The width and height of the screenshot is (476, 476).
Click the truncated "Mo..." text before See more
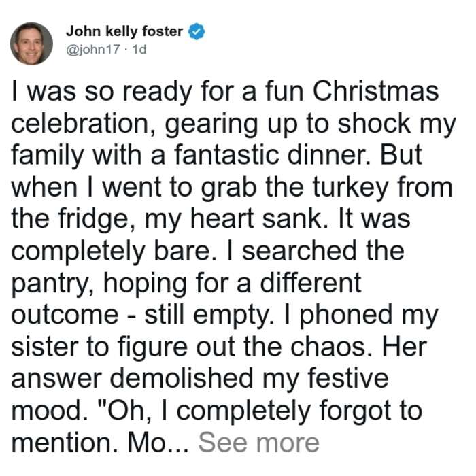pyautogui.click(x=158, y=443)
